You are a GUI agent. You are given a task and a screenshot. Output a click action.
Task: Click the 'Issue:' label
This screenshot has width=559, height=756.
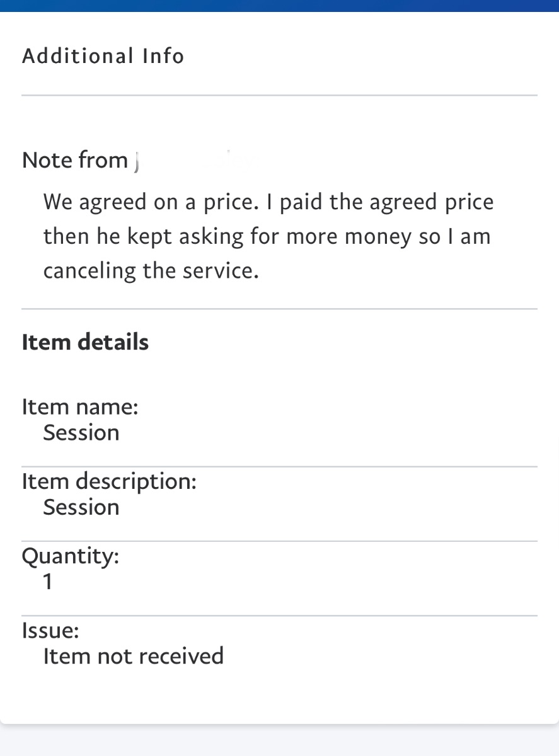(x=50, y=630)
